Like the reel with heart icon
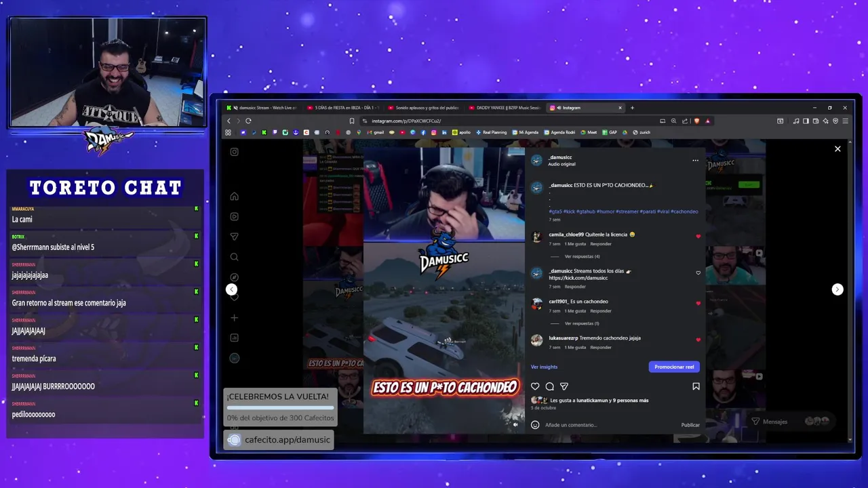This screenshot has height=488, width=868. [535, 386]
